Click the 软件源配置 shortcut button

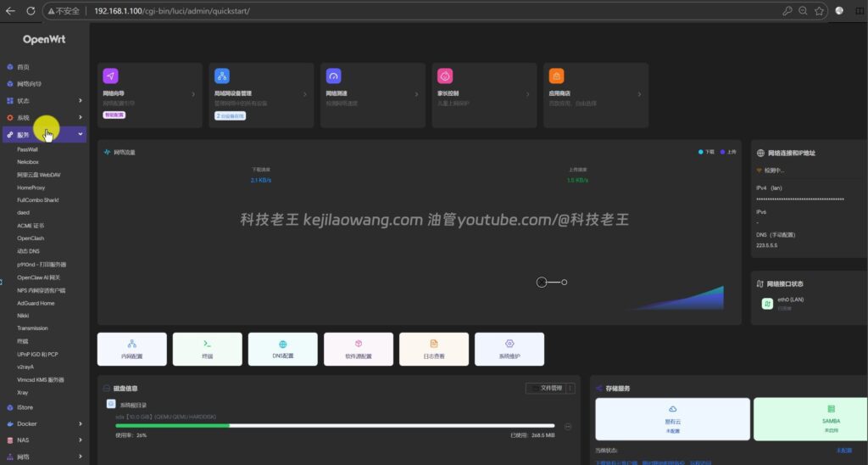click(x=359, y=349)
